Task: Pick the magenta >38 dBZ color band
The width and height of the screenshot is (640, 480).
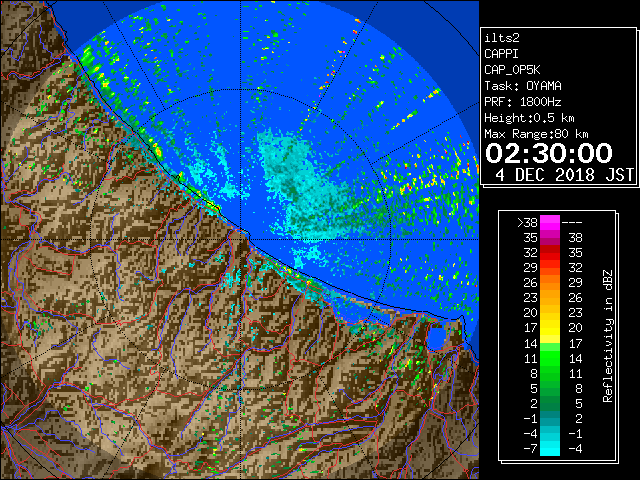Action: [550, 223]
